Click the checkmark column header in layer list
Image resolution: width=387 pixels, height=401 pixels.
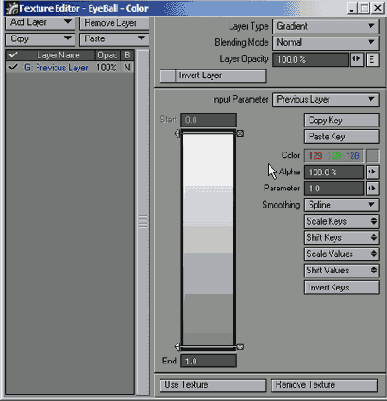pos(13,55)
